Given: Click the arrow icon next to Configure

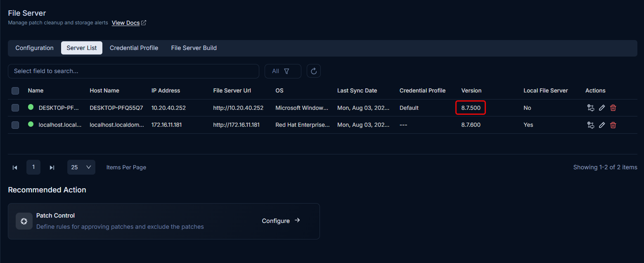Looking at the screenshot, I should coord(297,220).
